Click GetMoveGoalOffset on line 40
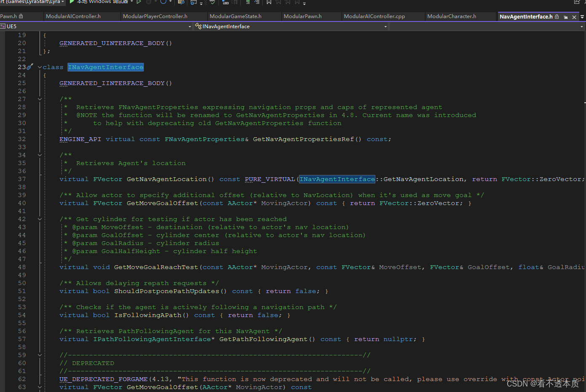The height and width of the screenshot is (392, 586). click(162, 203)
